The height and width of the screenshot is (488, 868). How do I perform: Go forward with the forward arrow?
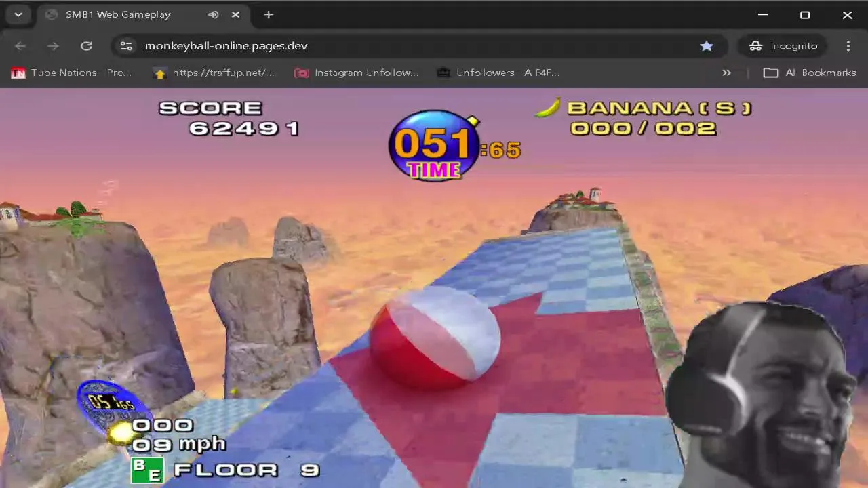click(53, 46)
